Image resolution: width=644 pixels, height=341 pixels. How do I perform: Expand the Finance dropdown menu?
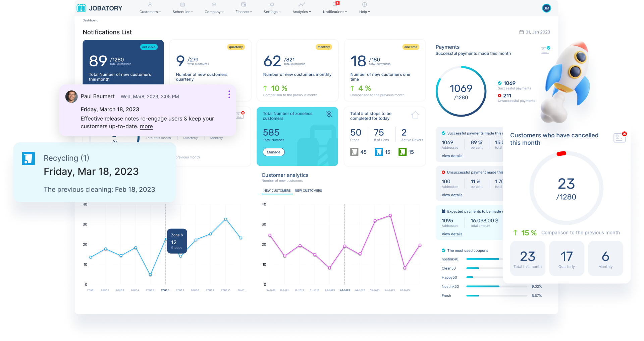pos(243,12)
